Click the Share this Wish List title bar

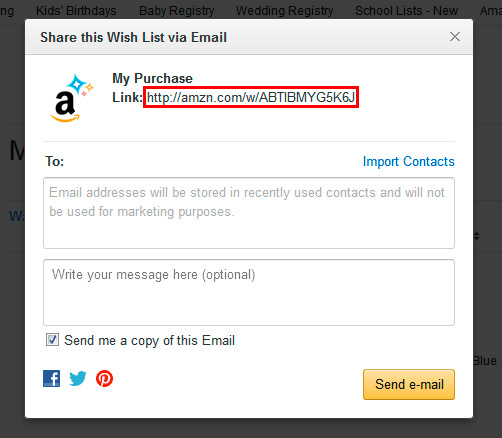coord(249,37)
